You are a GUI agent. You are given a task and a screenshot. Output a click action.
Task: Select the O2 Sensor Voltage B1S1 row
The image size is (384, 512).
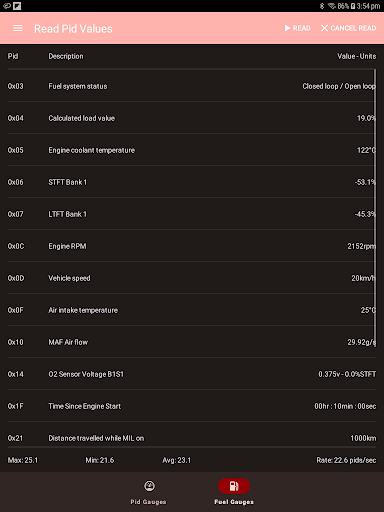tap(192, 374)
